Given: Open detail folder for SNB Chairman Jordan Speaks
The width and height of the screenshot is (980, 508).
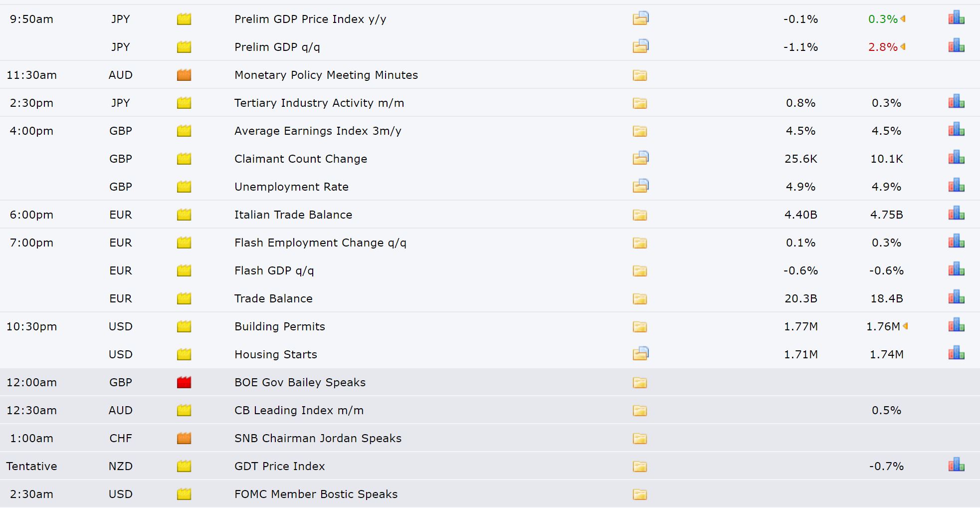Looking at the screenshot, I should click(x=640, y=439).
